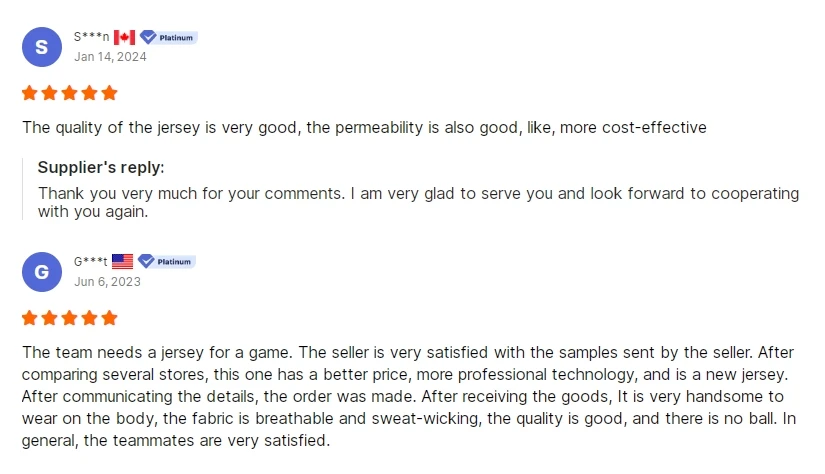Click the Jan 14, 2024 review date
Image resolution: width=825 pixels, height=474 pixels.
110,56
